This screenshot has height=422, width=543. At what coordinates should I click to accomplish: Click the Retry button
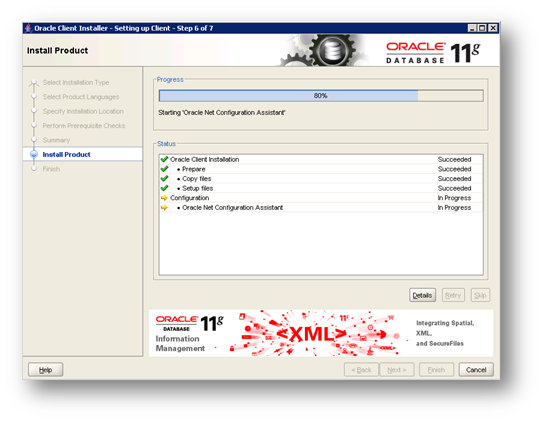(453, 295)
